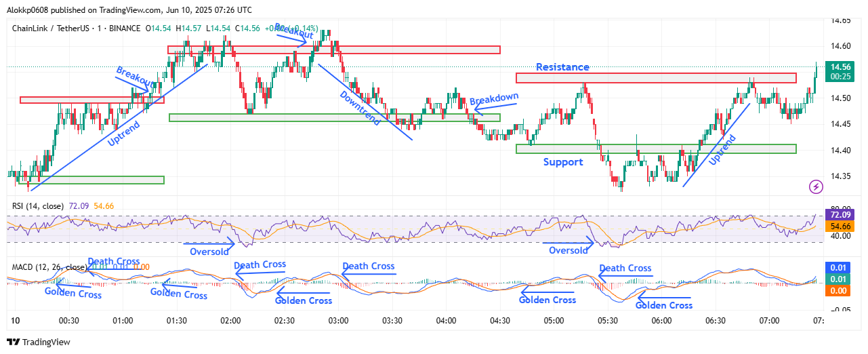Viewport: 868px width, 354px height.
Task: Click the 05:30 time axis label
Action: [x=608, y=321]
